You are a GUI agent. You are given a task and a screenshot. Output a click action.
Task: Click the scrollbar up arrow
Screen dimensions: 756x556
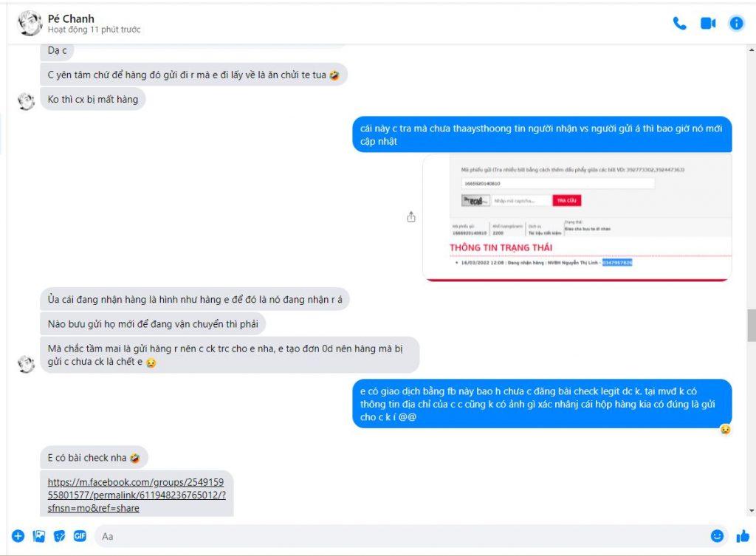(x=751, y=49)
